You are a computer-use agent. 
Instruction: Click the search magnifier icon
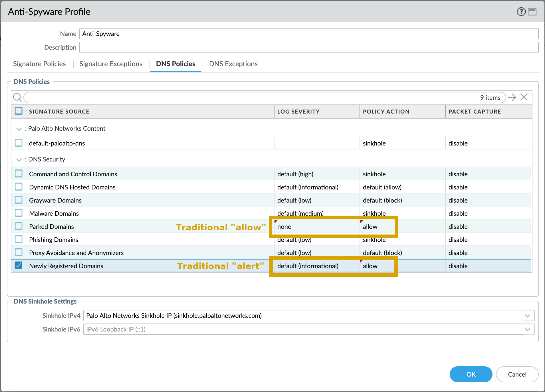[x=17, y=98]
